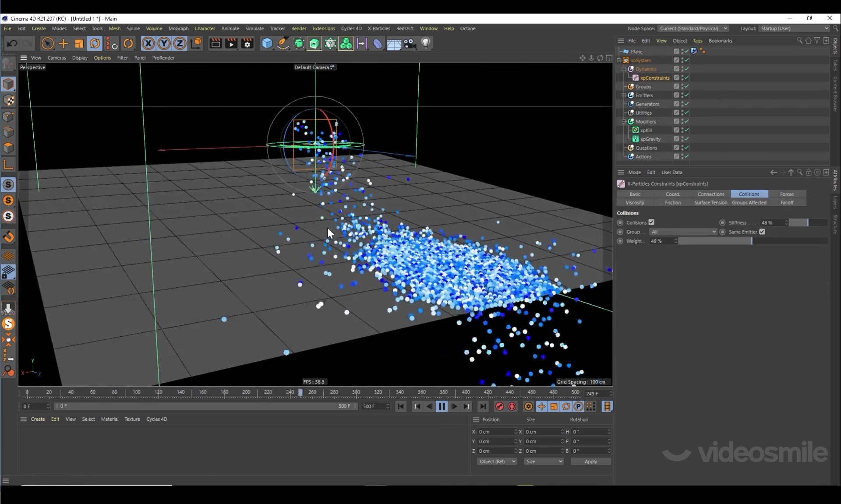Open the Simulate menu

[254, 28]
